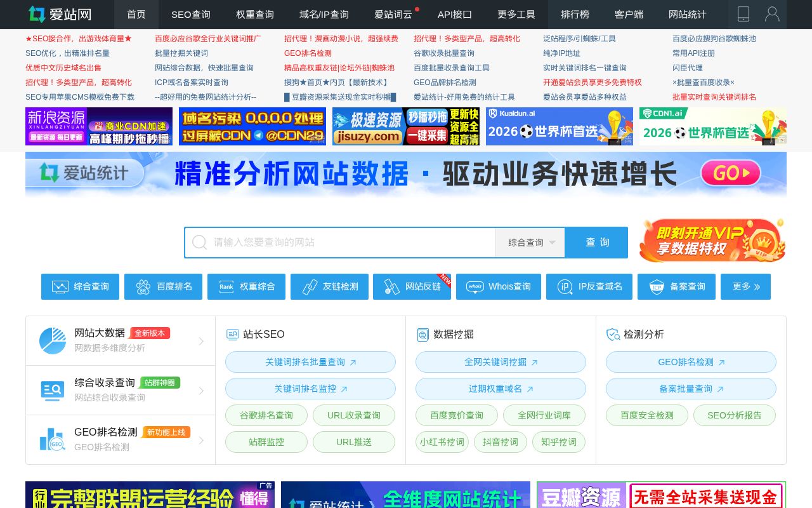Expand the 网站大数据 panel arrow
812x508 pixels.
pyautogui.click(x=201, y=341)
